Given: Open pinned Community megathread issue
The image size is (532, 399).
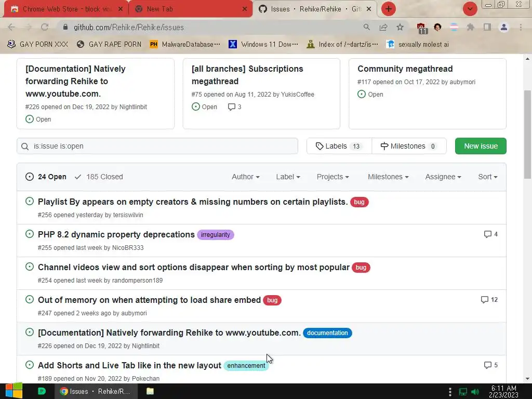Looking at the screenshot, I should click(405, 69).
